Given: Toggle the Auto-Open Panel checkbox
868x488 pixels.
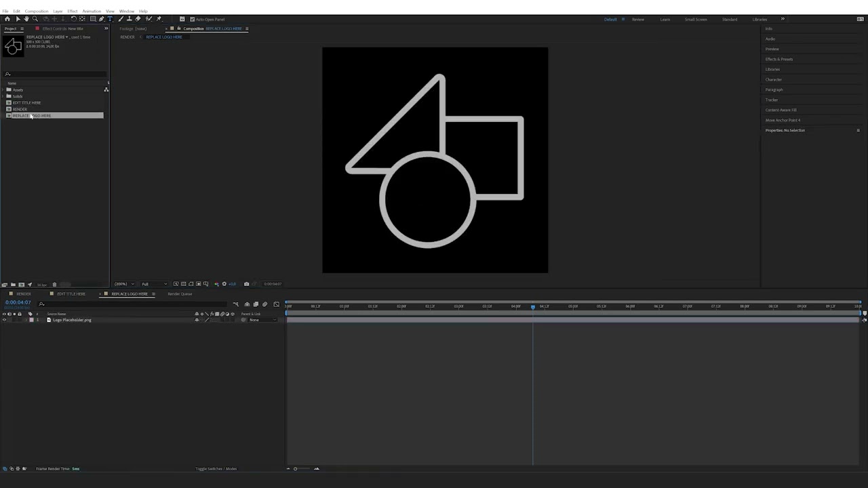Looking at the screenshot, I should [x=192, y=19].
